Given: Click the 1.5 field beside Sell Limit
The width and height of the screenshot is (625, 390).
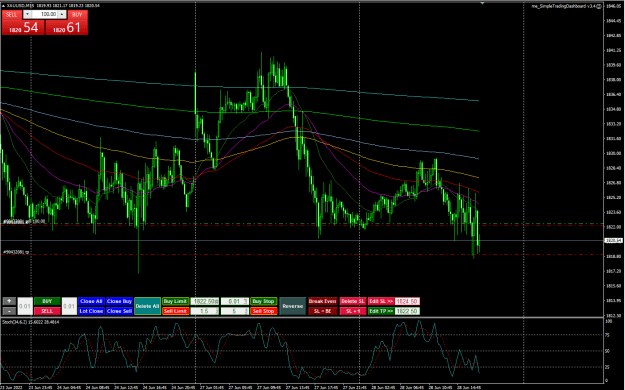Looking at the screenshot, I should (205, 311).
